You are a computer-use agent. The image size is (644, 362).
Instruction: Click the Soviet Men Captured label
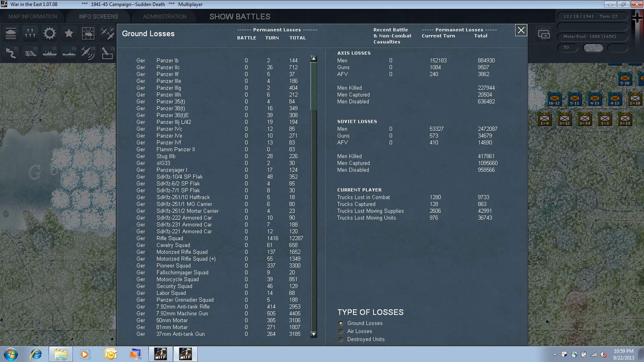353,163
